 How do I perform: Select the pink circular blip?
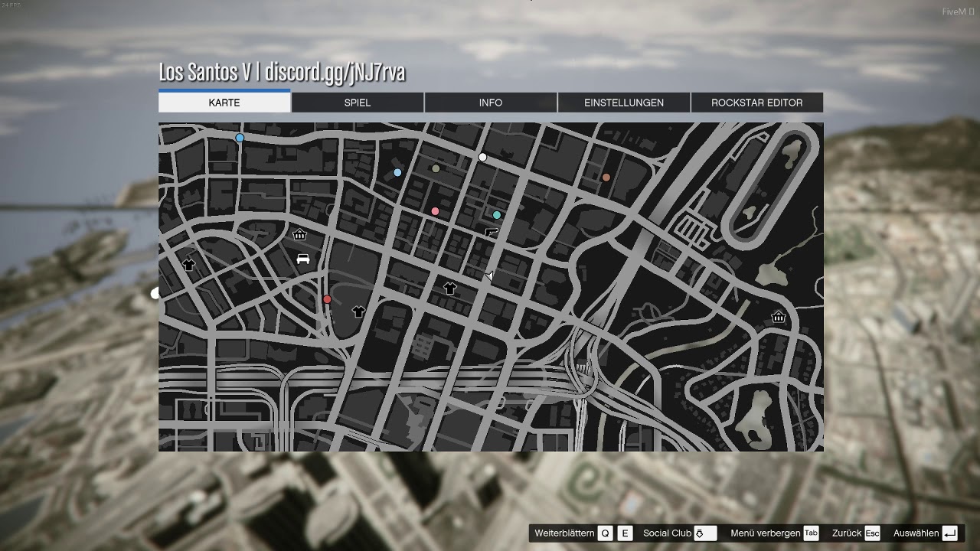tap(435, 211)
